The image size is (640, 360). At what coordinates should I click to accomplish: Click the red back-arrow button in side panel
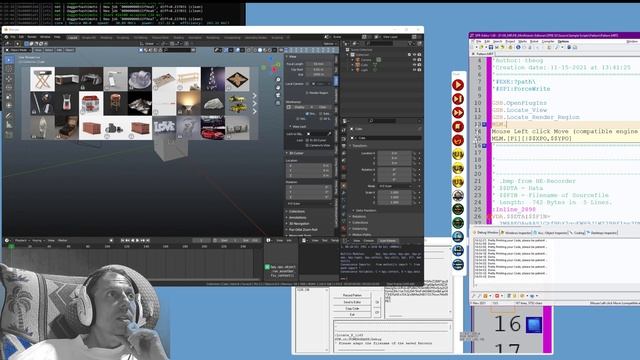[458, 140]
